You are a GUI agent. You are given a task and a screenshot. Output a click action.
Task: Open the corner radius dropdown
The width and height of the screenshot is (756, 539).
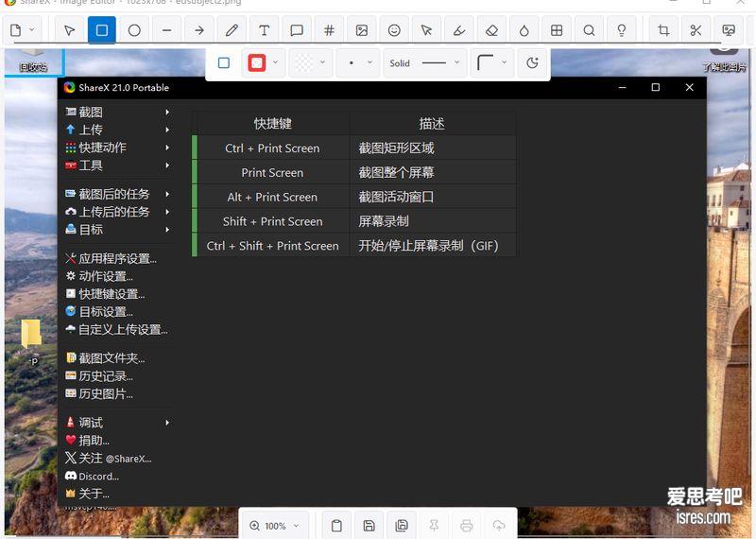491,62
